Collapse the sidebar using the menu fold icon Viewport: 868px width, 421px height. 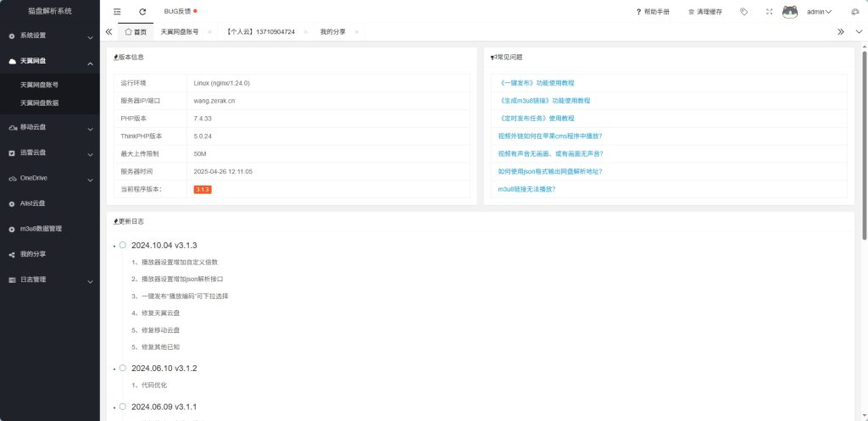click(117, 12)
